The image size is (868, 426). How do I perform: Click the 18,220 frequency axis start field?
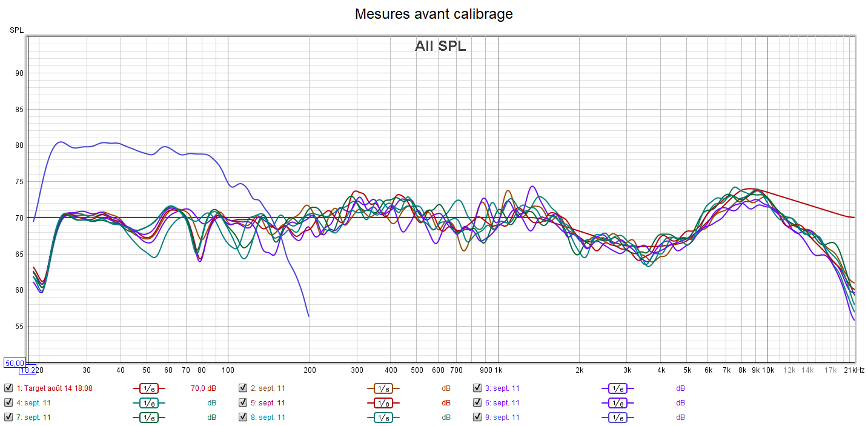coord(31,370)
